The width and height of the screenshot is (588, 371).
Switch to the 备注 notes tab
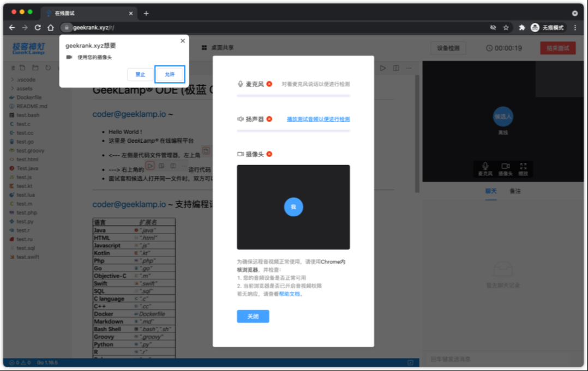515,191
